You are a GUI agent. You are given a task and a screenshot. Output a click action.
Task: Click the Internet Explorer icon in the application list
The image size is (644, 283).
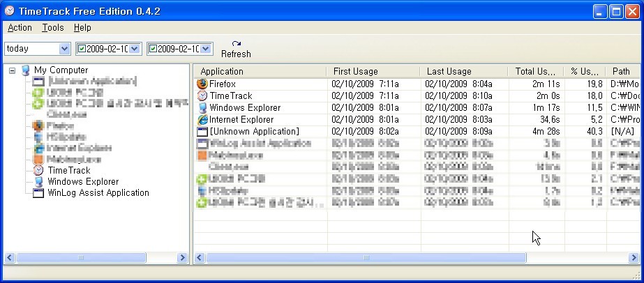pos(202,120)
